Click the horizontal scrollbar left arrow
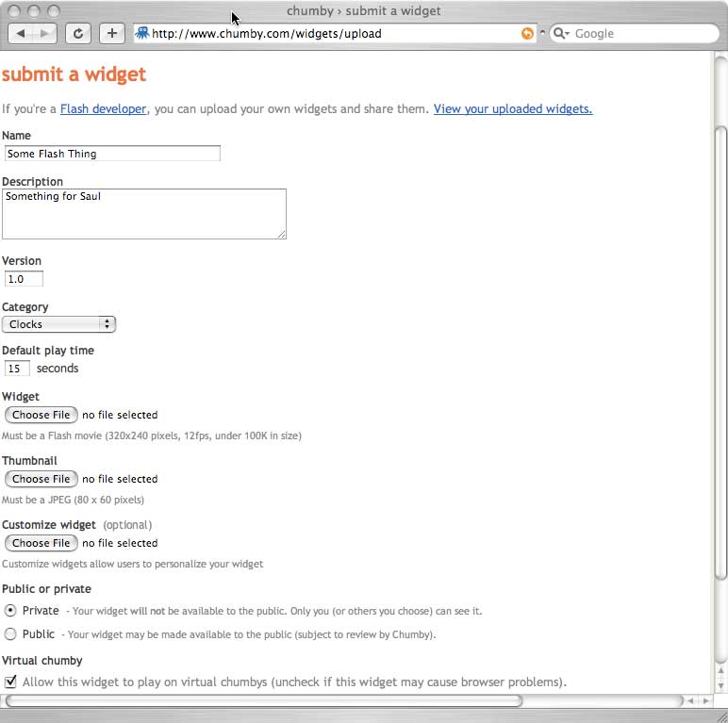The height and width of the screenshot is (723, 728). [690, 700]
